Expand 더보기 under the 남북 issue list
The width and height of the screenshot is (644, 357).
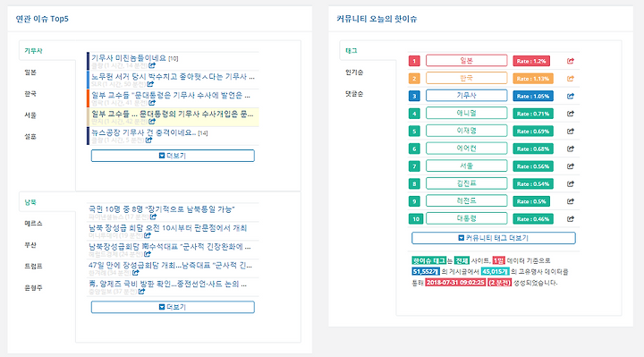173,307
